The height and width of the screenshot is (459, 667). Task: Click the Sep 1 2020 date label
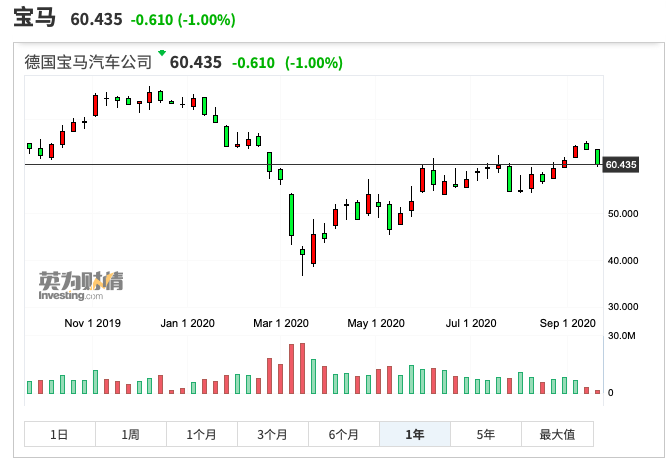pos(567,323)
